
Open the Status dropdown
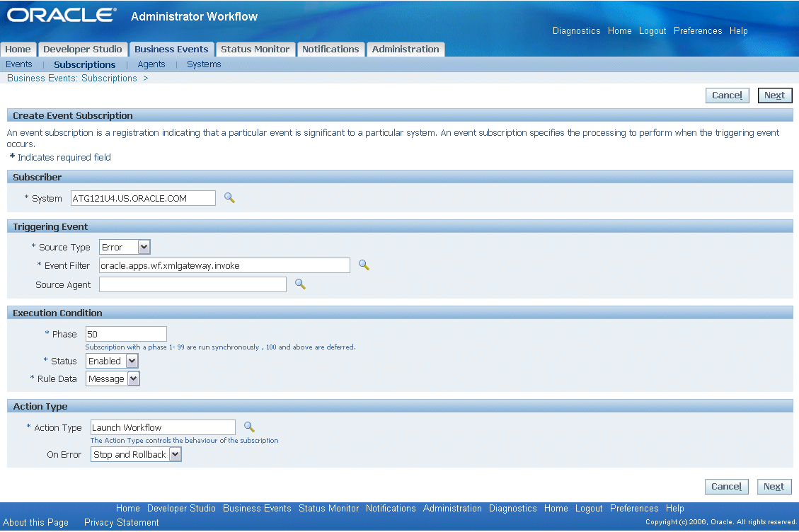click(x=112, y=362)
